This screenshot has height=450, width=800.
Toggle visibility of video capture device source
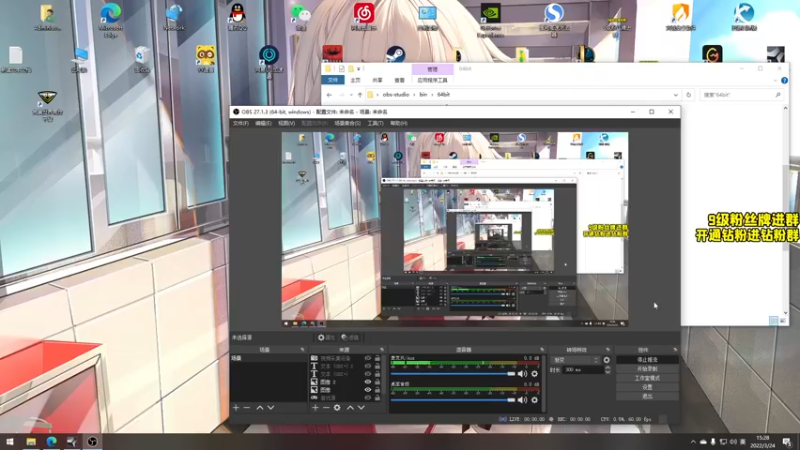tap(367, 358)
